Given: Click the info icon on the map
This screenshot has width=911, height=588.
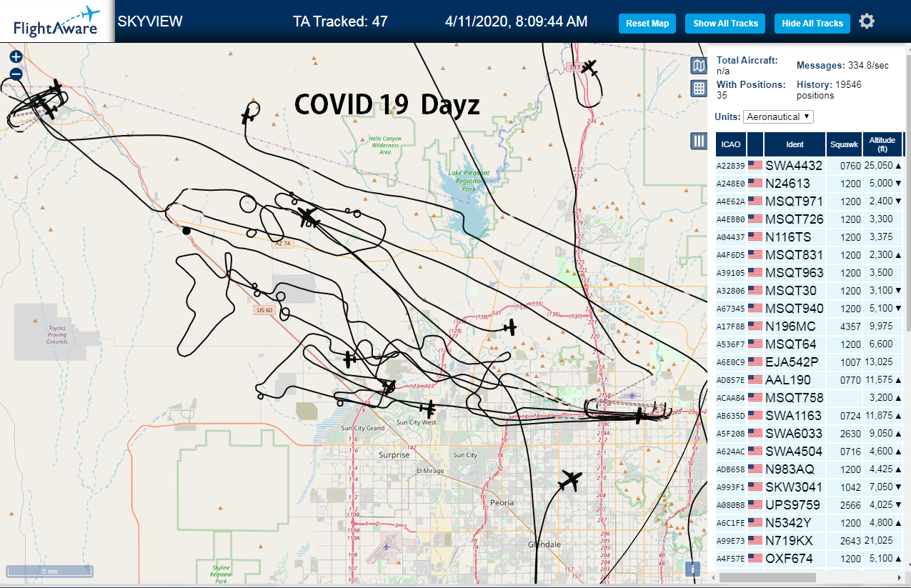Looking at the screenshot, I should 692,569.
